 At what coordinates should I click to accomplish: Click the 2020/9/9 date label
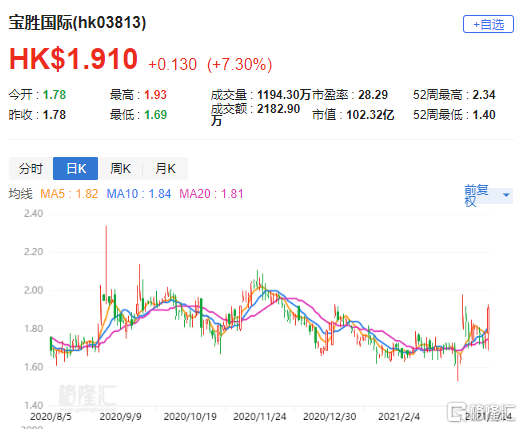[x=121, y=417]
